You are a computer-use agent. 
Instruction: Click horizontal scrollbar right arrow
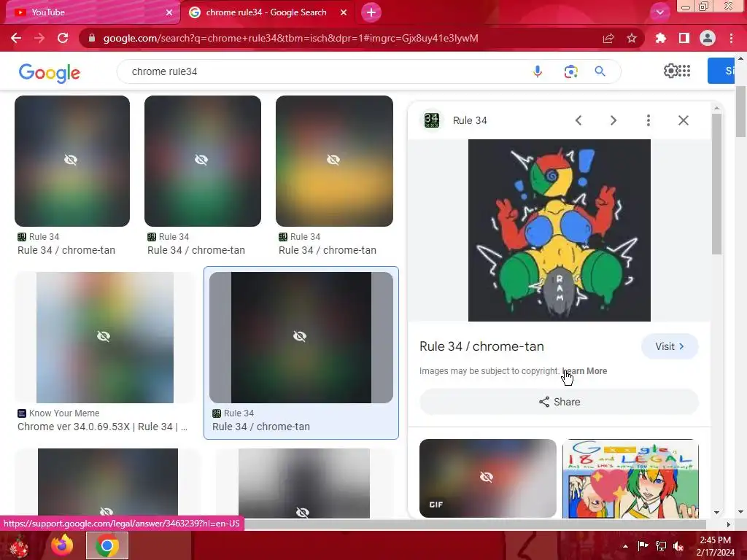click(728, 524)
